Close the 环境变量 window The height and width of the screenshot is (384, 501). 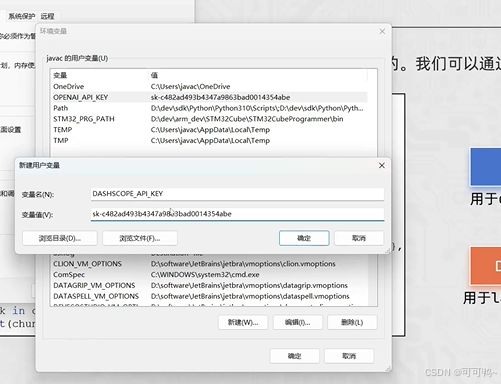(382, 31)
